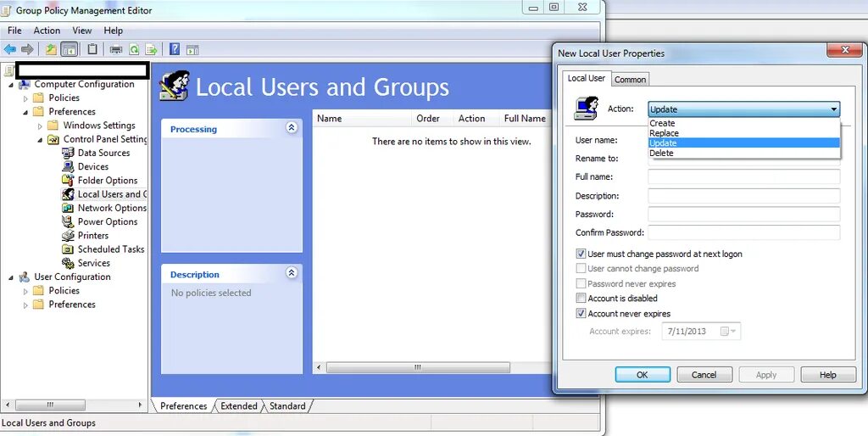Toggle User must change password at next logon

click(x=581, y=254)
